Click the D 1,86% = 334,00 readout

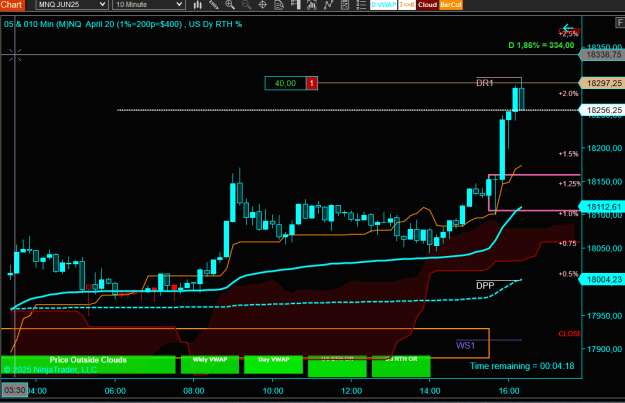click(x=541, y=45)
